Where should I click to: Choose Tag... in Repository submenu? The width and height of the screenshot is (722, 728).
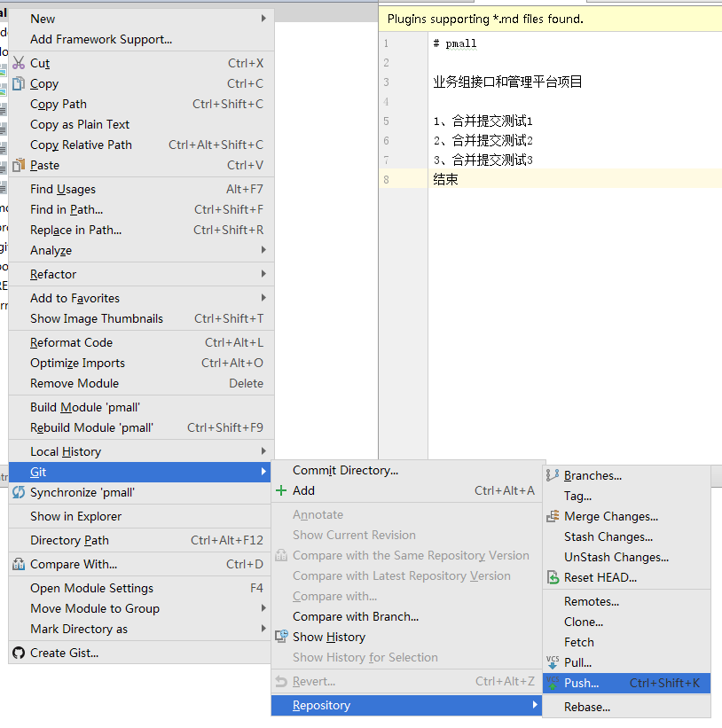pyautogui.click(x=627, y=496)
